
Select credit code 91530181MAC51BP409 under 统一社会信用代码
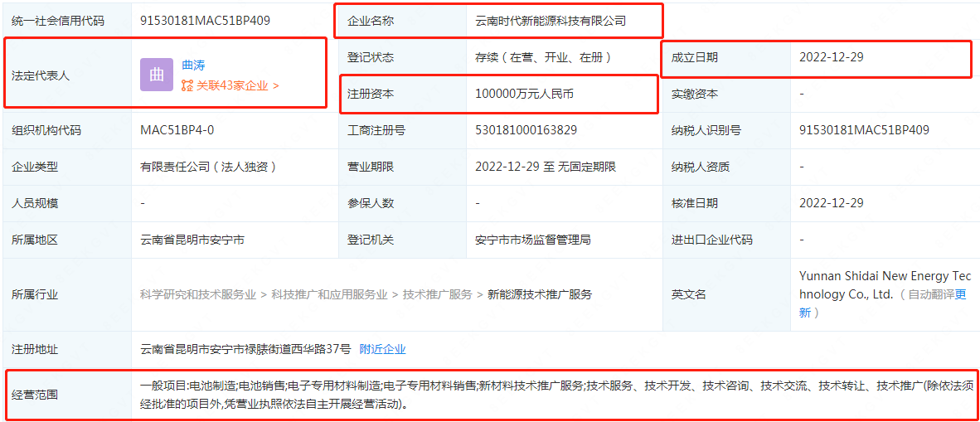click(x=206, y=21)
